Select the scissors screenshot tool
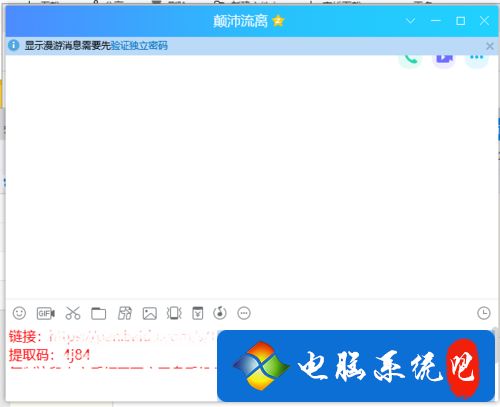 [x=73, y=313]
